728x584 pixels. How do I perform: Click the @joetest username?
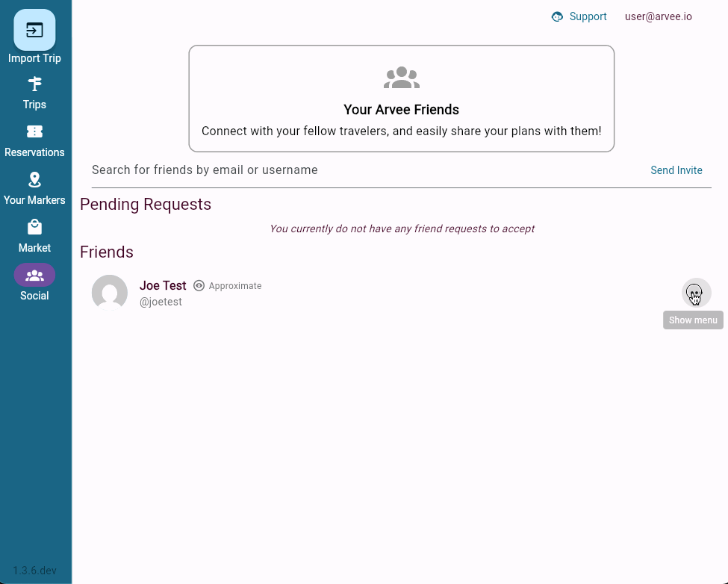click(x=161, y=302)
